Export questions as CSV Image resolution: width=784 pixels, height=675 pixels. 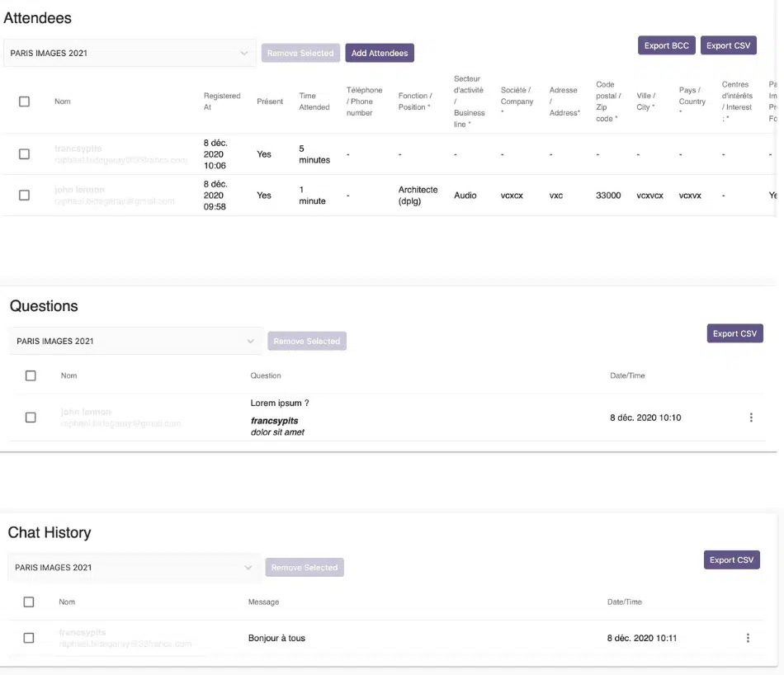[734, 333]
